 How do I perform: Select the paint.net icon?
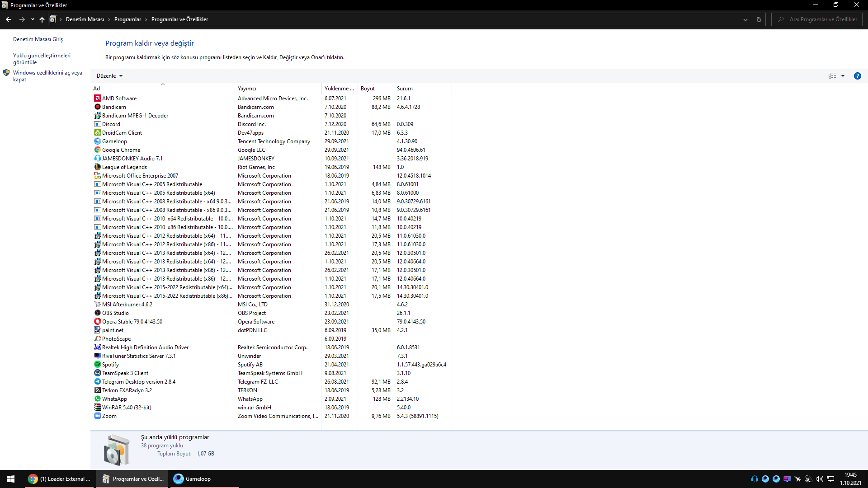[97, 330]
